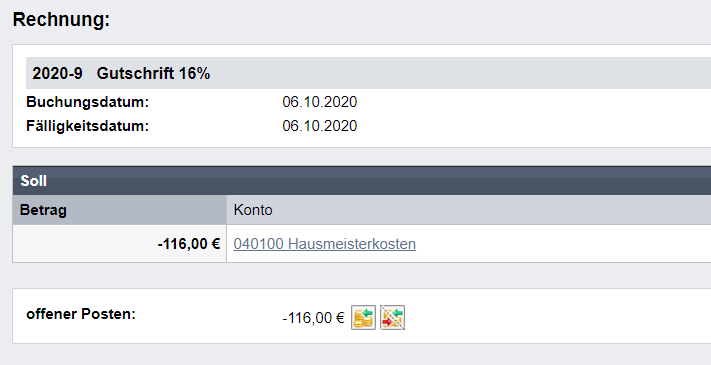711x365 pixels.
Task: Select the Fälligkeitsdatum value 06.10.2020
Action: click(320, 126)
